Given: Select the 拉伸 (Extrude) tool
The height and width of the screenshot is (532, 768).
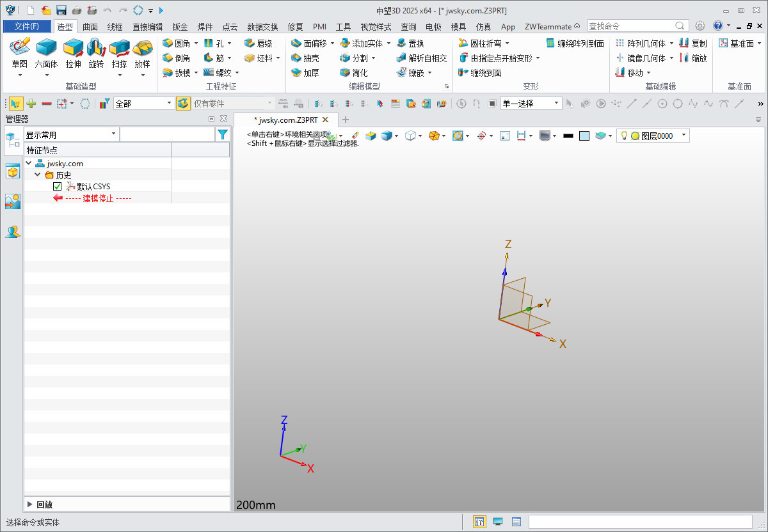Looking at the screenshot, I should click(74, 48).
